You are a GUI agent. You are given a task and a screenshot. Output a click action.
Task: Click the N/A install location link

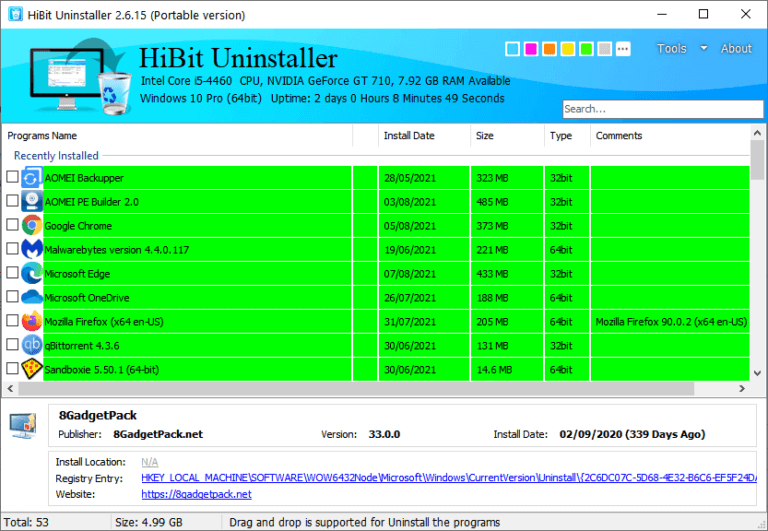coord(149,462)
